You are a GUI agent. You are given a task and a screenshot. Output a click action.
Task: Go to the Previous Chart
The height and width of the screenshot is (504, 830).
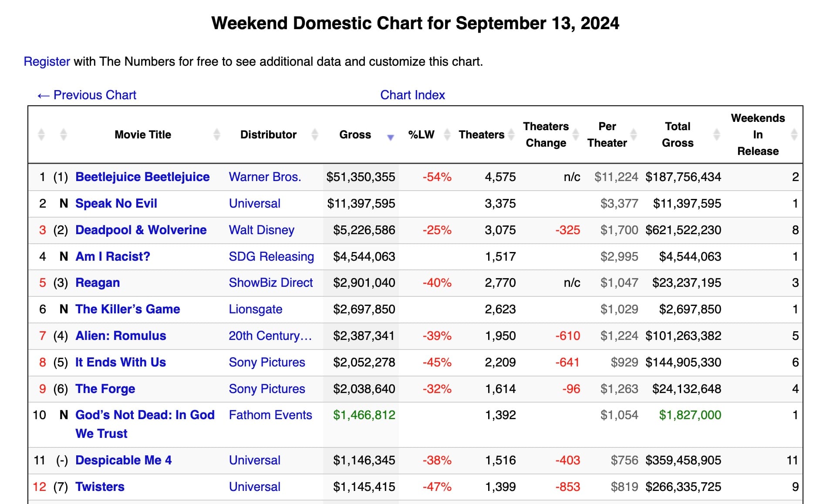point(87,95)
